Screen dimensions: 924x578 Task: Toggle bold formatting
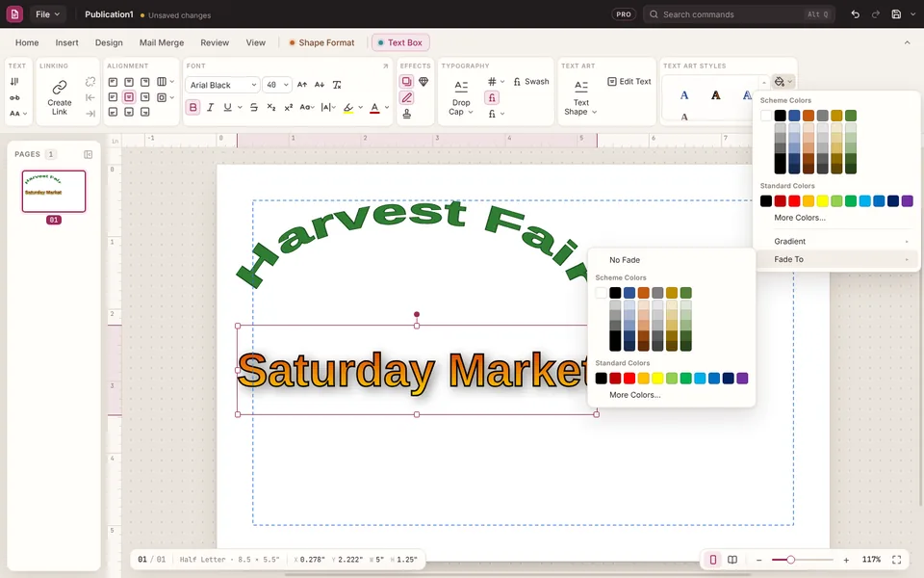(193, 107)
